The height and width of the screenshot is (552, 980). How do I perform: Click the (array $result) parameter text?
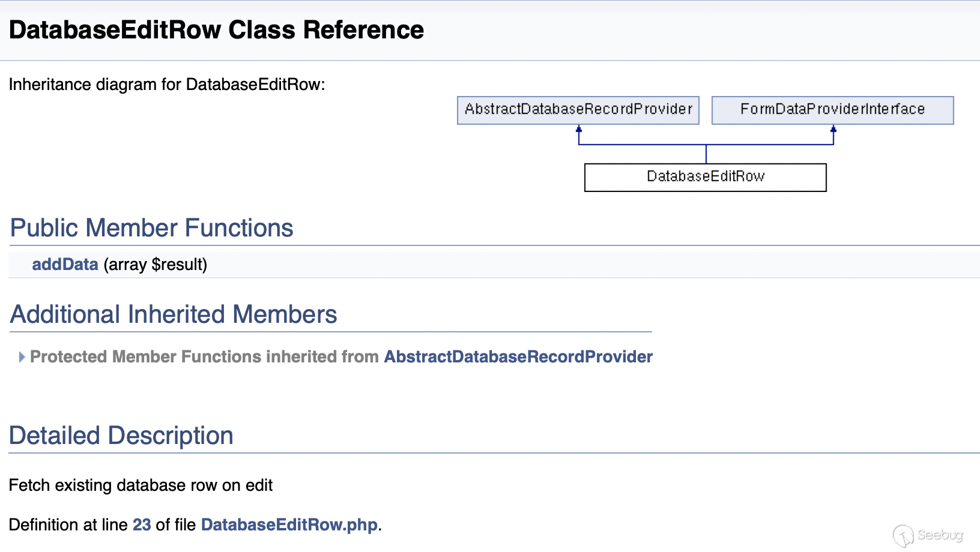[156, 265]
